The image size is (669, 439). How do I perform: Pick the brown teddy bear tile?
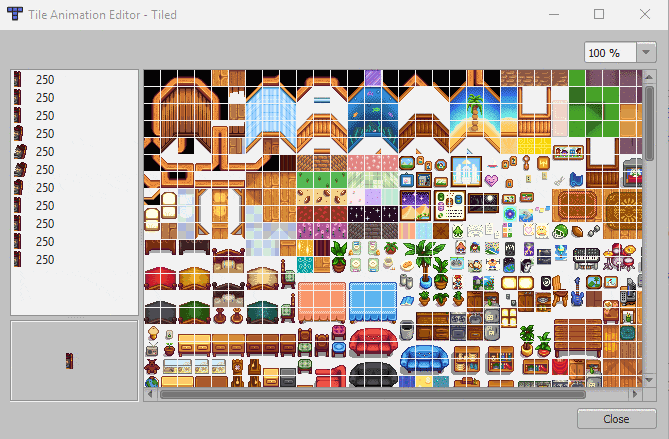[152, 367]
